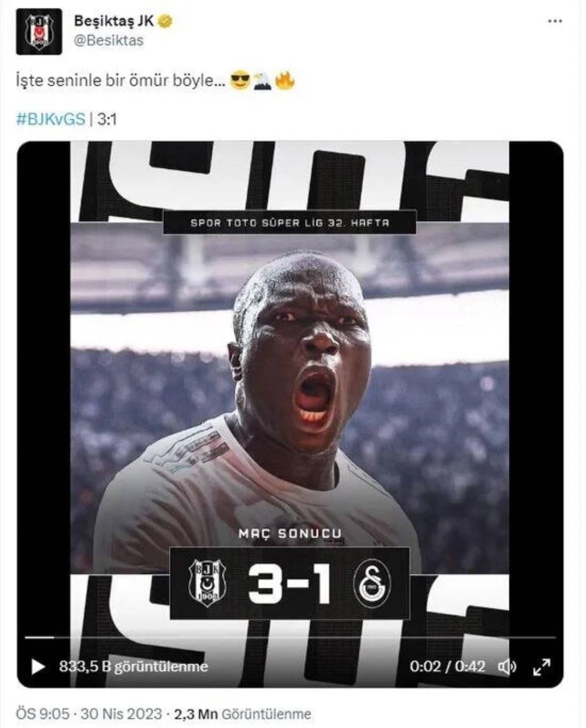Viewport: 586px width, 728px height.
Task: Click the 0:02 / 0:42 time display
Action: (x=447, y=666)
